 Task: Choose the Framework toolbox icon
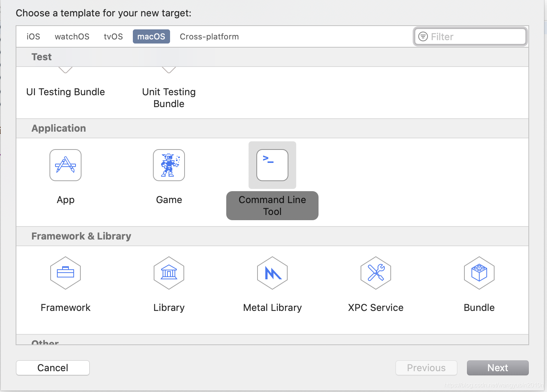pyautogui.click(x=65, y=273)
